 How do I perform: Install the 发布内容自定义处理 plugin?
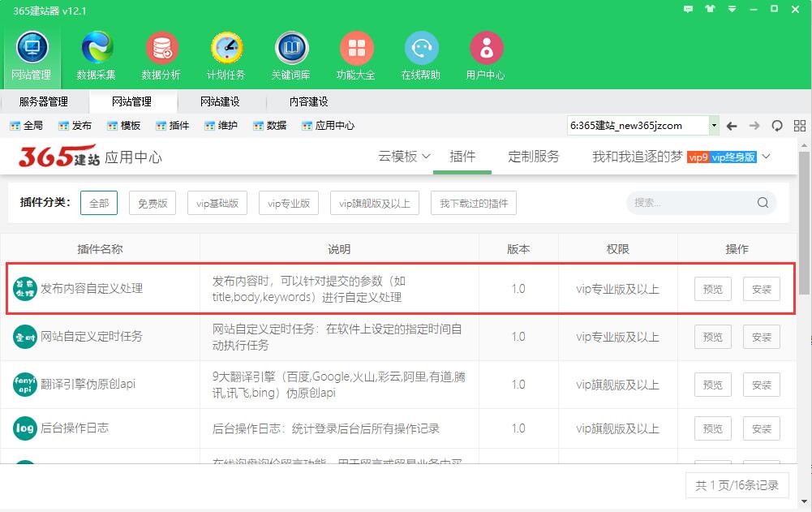762,289
